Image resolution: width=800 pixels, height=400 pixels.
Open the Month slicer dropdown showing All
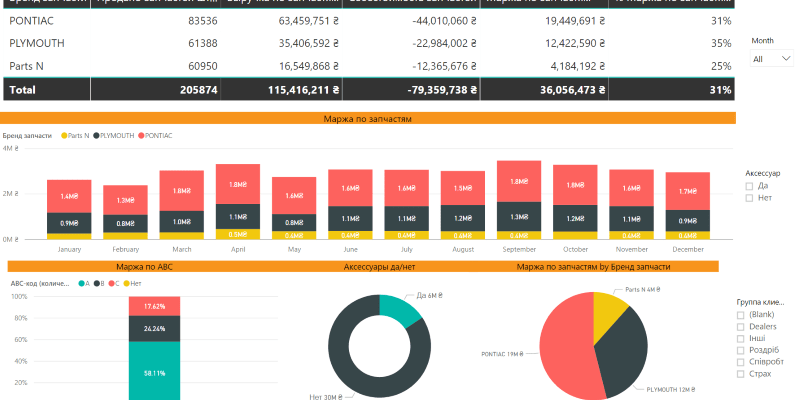[x=771, y=59]
